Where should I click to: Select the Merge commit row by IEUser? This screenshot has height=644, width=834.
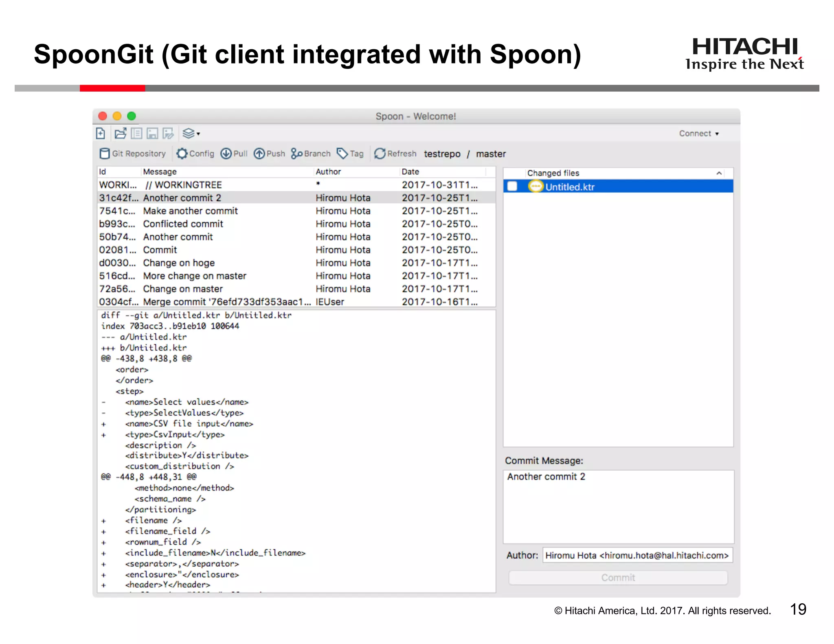296,302
